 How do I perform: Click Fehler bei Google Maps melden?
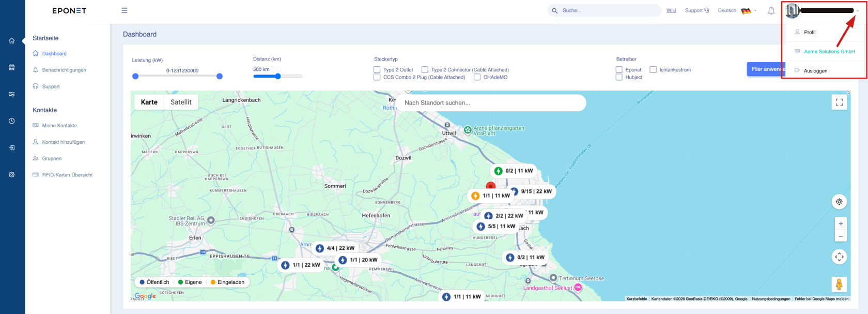822,298
